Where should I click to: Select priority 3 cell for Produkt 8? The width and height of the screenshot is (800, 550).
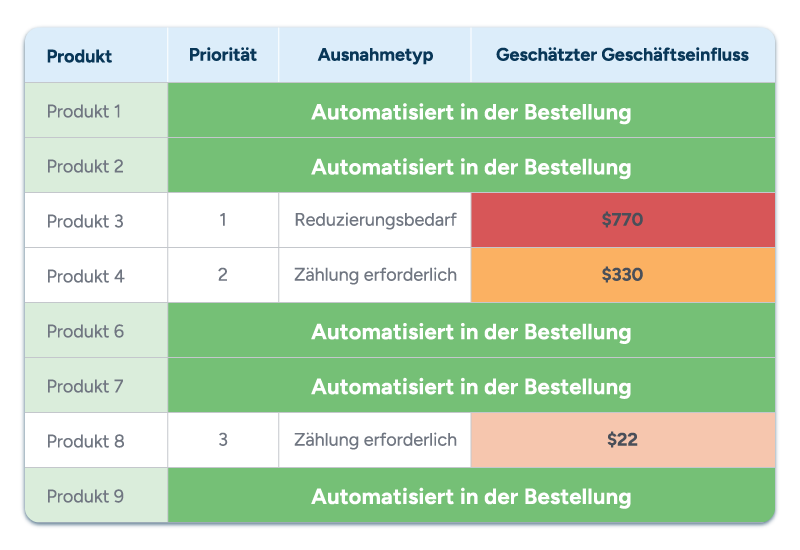(x=223, y=440)
